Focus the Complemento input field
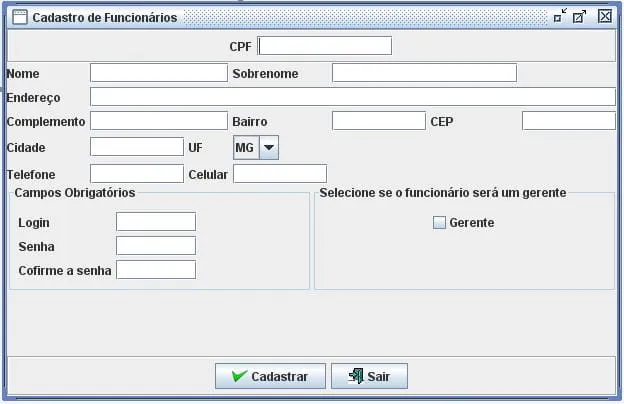Viewport: 624px width, 404px height. (x=159, y=121)
